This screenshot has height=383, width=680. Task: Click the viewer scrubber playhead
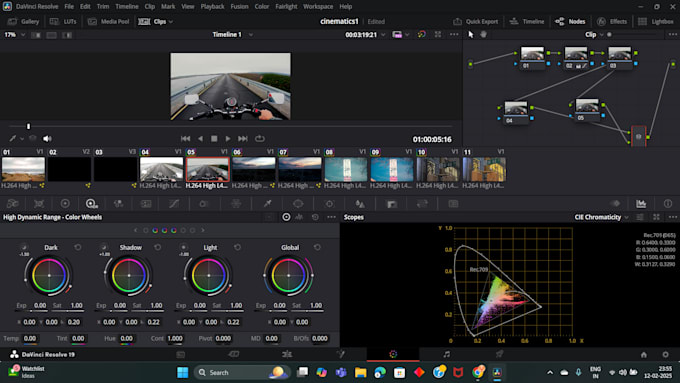click(29, 126)
